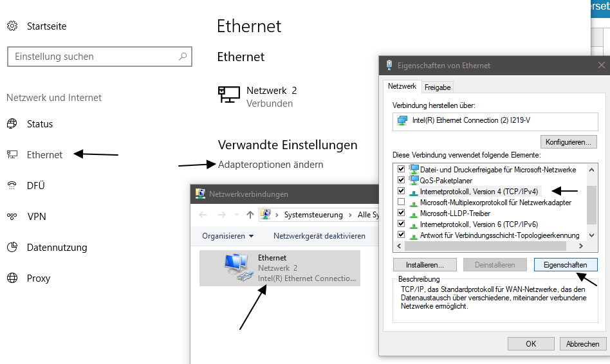
Task: Toggle QoS-Paketplaner checkbox
Action: coord(401,180)
